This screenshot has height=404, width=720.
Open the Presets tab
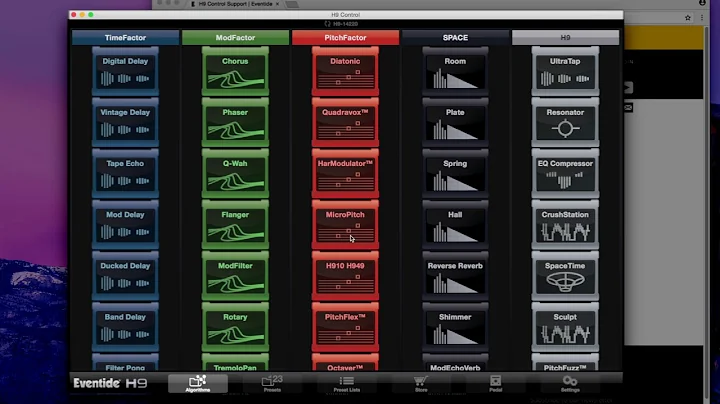pyautogui.click(x=272, y=384)
